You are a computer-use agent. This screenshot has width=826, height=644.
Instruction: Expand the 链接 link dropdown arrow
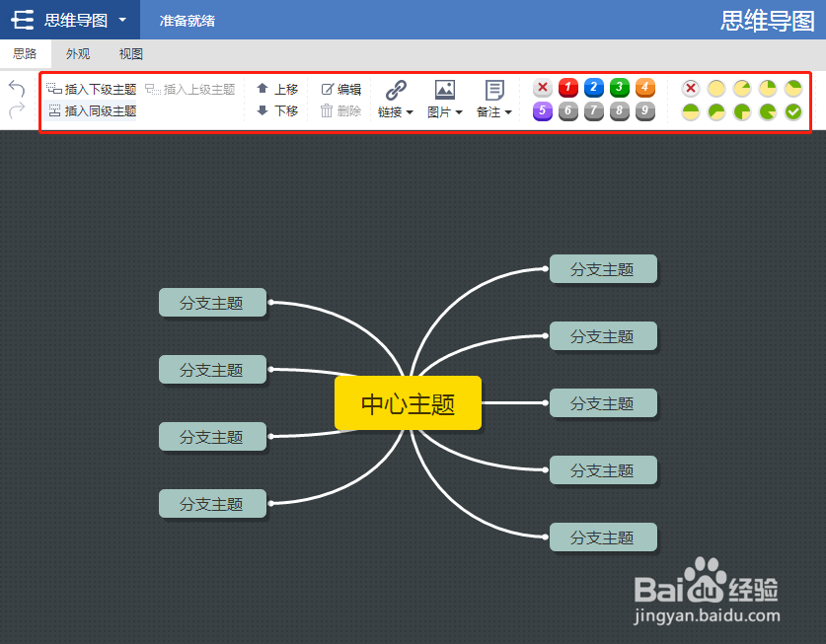[x=408, y=111]
